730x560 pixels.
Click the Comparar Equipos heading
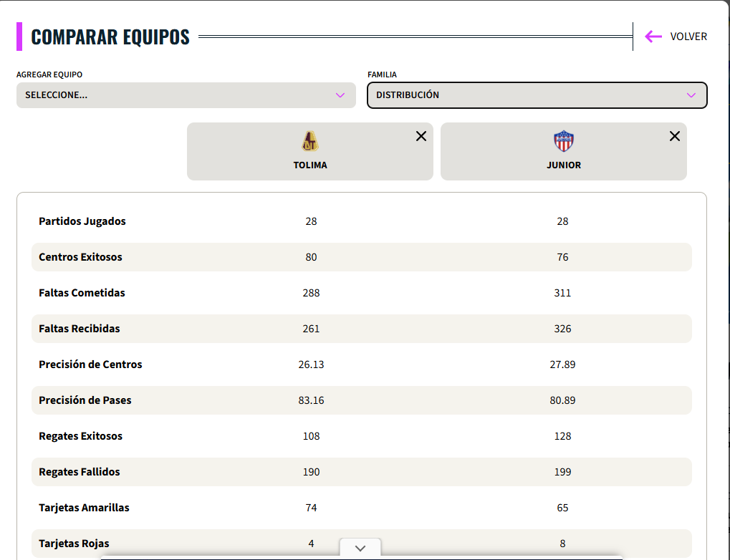click(x=110, y=37)
